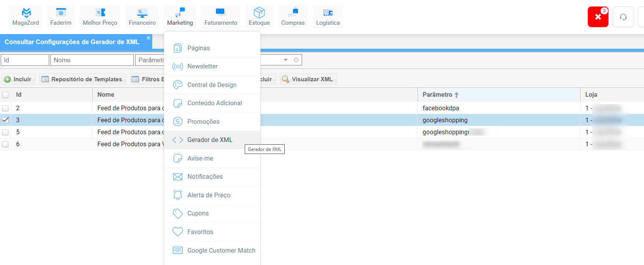
Task: Toggle the select-all checkbox in header
Action: (x=5, y=95)
